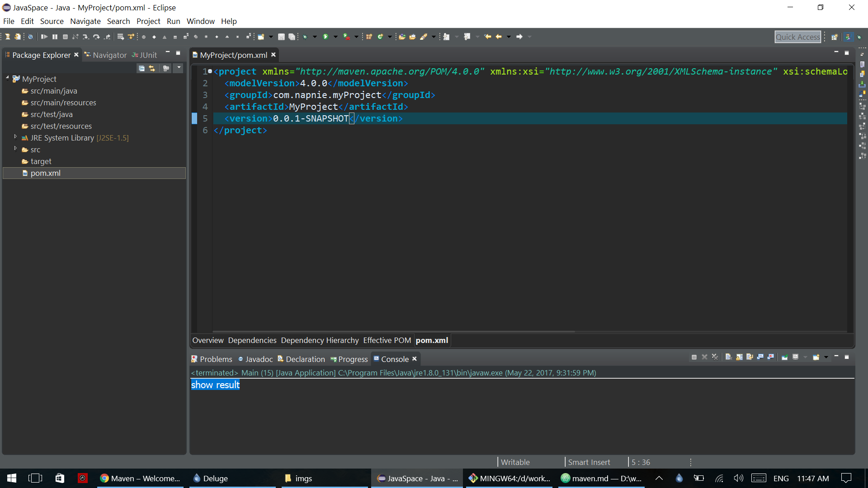The width and height of the screenshot is (868, 488).
Task: Click the Drop to Frame icon
Action: tap(120, 37)
